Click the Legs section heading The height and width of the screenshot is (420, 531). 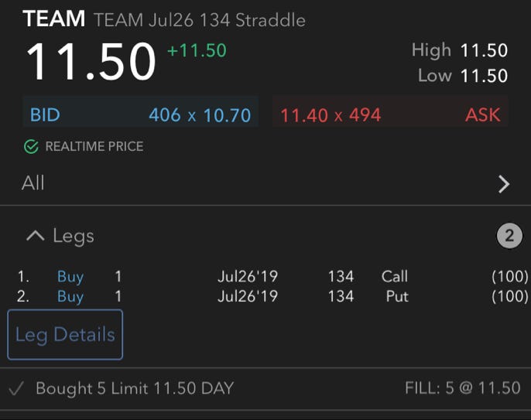74,236
